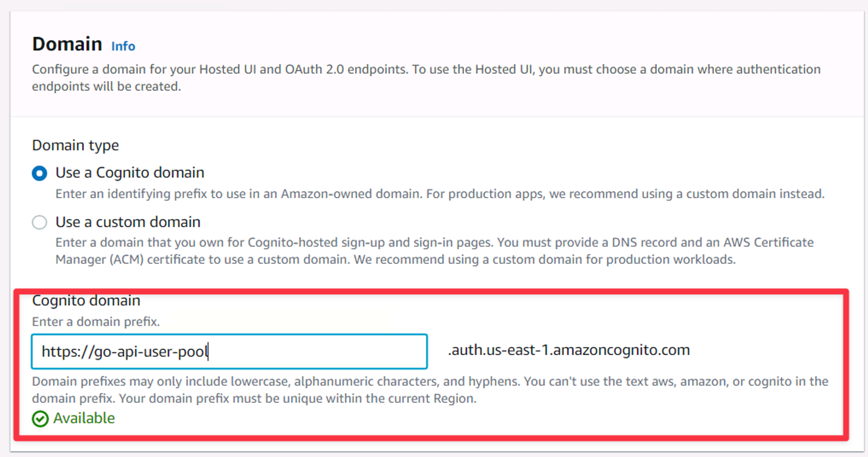Focus the domain prefix input field

tap(230, 351)
